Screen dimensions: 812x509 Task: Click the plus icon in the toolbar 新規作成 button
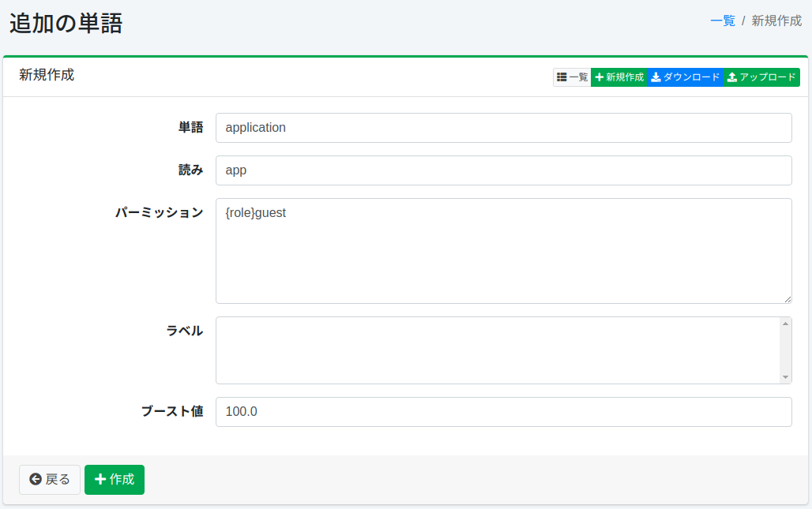click(600, 77)
